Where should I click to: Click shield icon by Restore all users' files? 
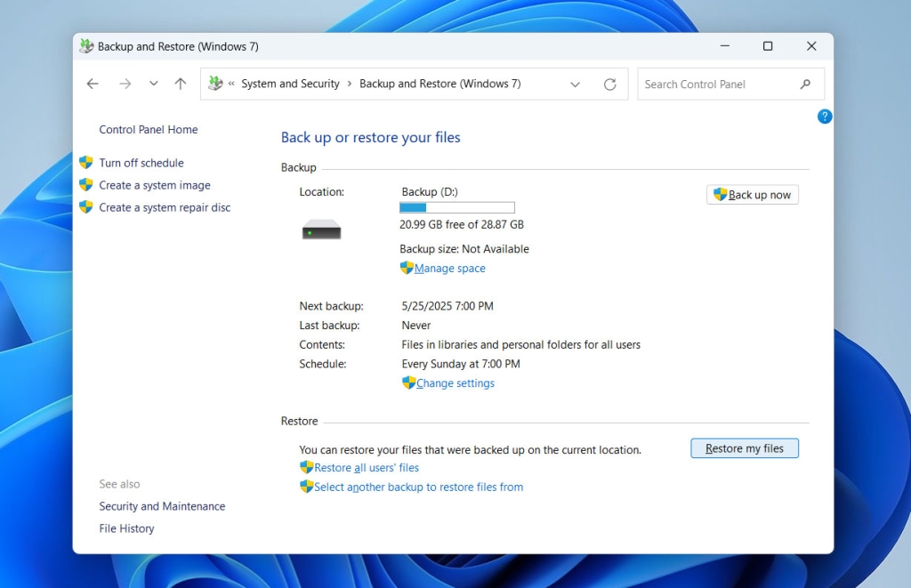click(x=306, y=467)
